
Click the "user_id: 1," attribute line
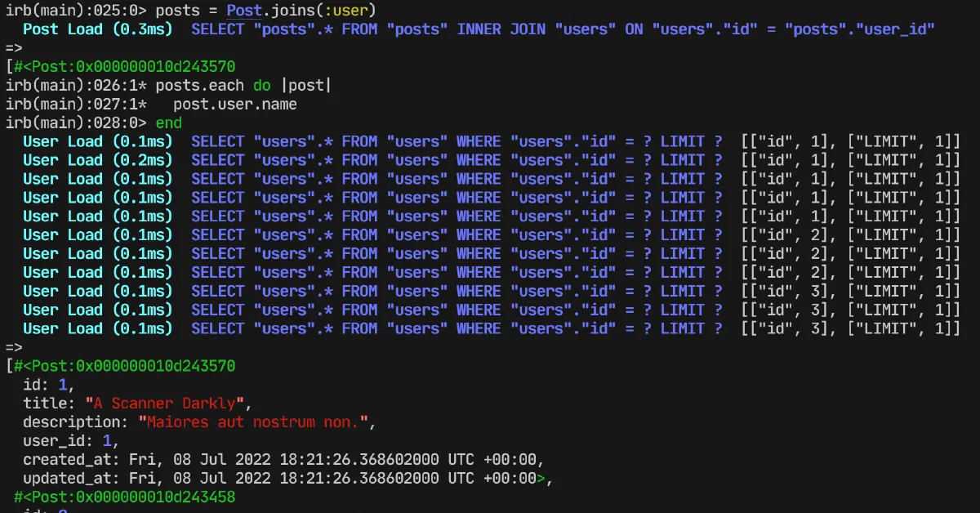71,440
